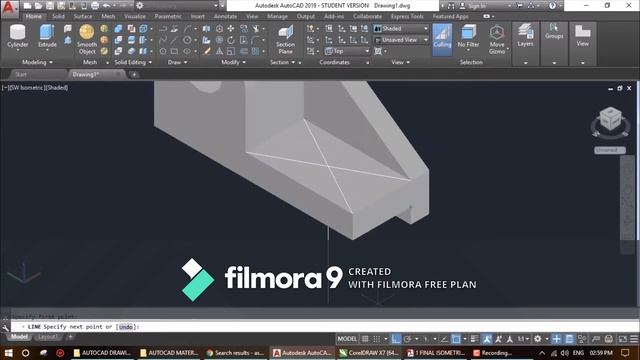The width and height of the screenshot is (640, 360).
Task: Open the AutoCAD application menu logo
Action: point(9,8)
